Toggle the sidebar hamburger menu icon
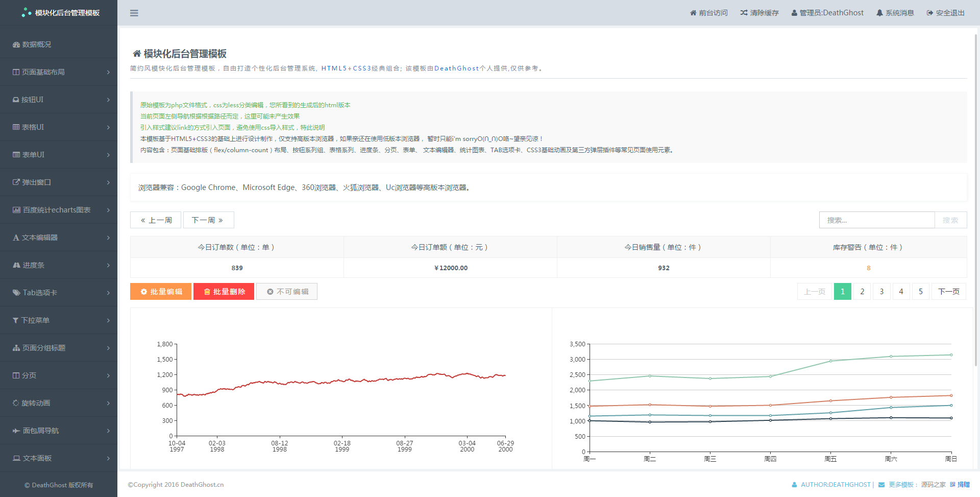980x497 pixels. click(134, 13)
